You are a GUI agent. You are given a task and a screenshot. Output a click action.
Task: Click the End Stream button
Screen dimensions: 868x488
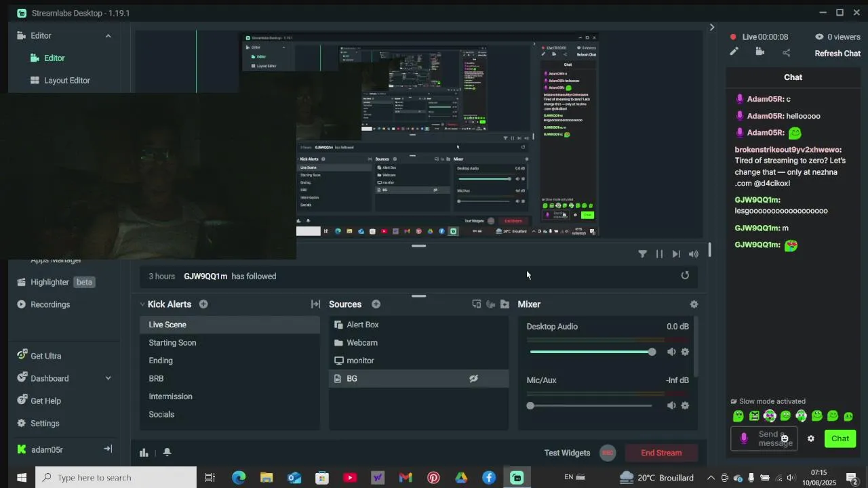tap(661, 453)
